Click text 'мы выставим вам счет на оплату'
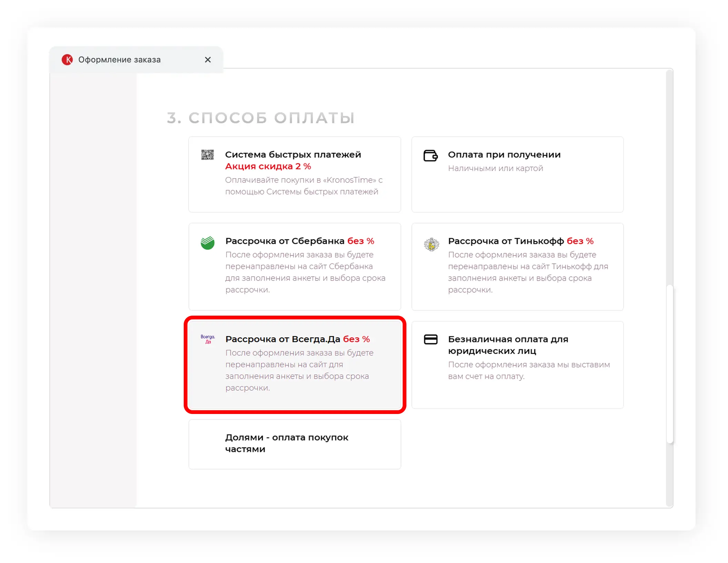The width and height of the screenshot is (728, 563). [x=529, y=371]
